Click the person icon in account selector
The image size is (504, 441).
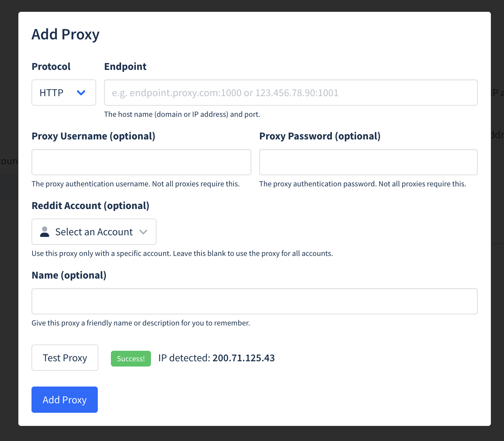pos(45,232)
